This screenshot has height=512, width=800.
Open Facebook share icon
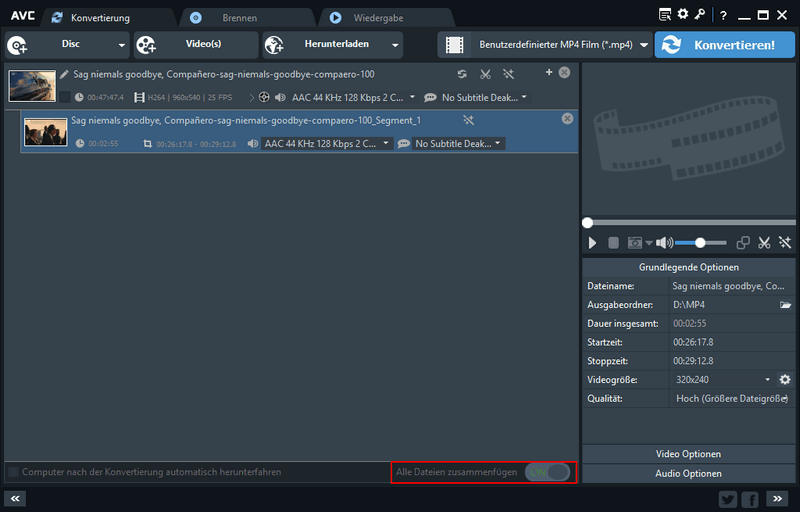tap(750, 499)
